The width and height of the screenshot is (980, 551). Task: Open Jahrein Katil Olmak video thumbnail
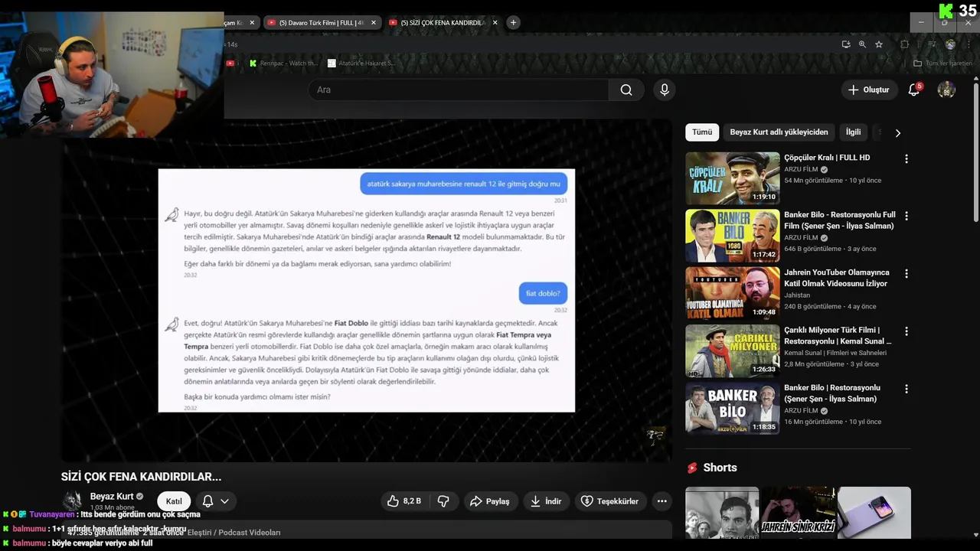pos(732,293)
